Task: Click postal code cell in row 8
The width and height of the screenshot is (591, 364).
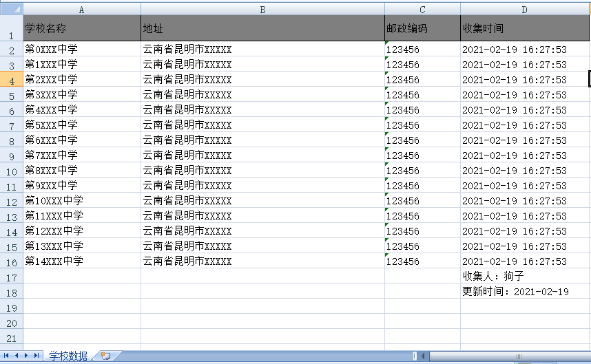Action: [x=422, y=140]
